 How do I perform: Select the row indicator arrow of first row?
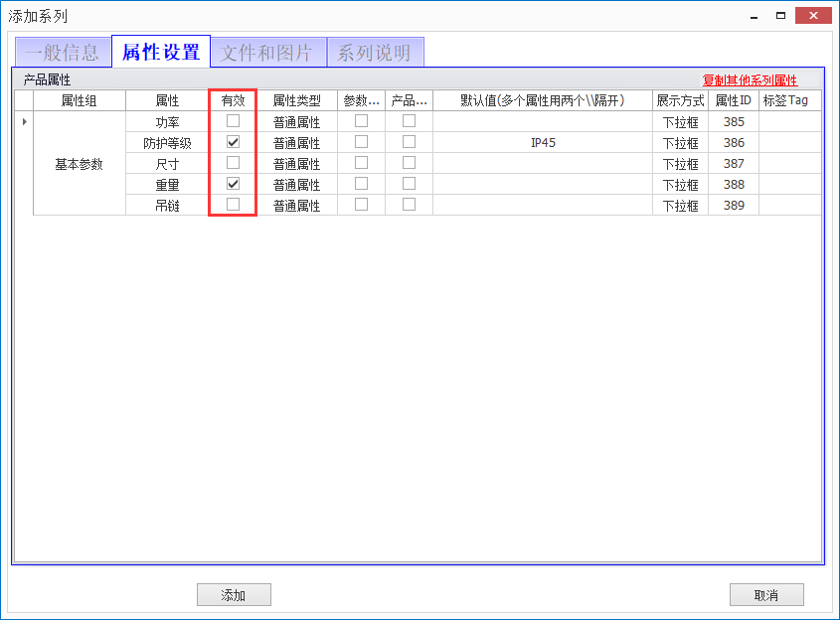[24, 121]
